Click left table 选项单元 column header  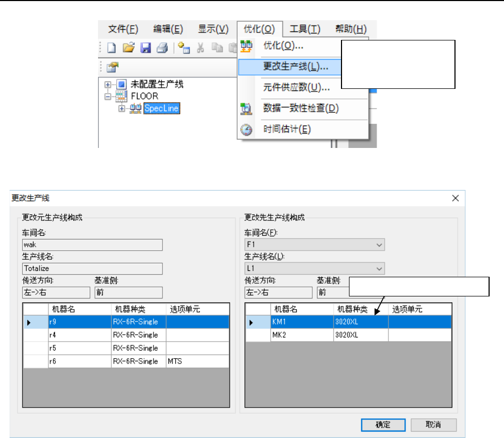pyautogui.click(x=198, y=310)
